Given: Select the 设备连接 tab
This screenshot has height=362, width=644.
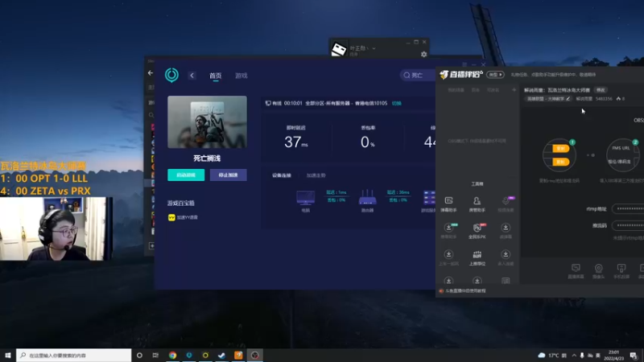Looking at the screenshot, I should (281, 175).
